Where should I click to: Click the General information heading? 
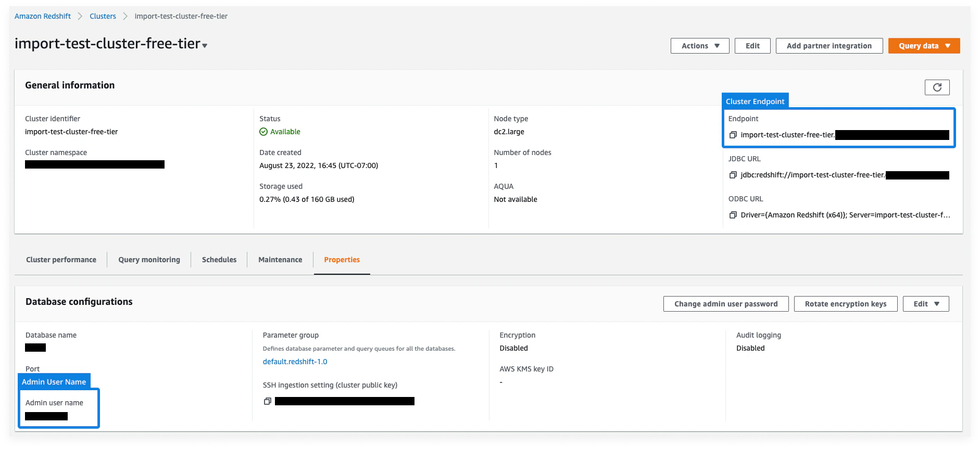70,85
